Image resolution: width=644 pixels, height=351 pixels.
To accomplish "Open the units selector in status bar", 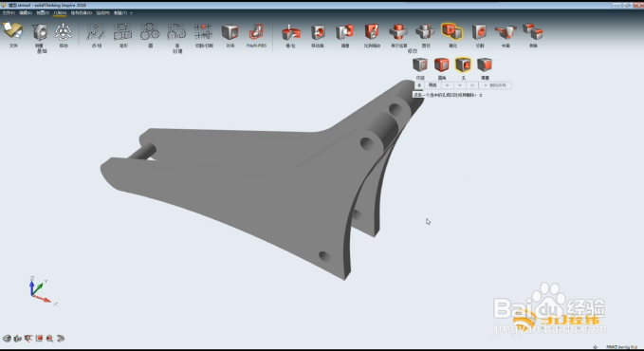I will pyautogui.click(x=622, y=347).
